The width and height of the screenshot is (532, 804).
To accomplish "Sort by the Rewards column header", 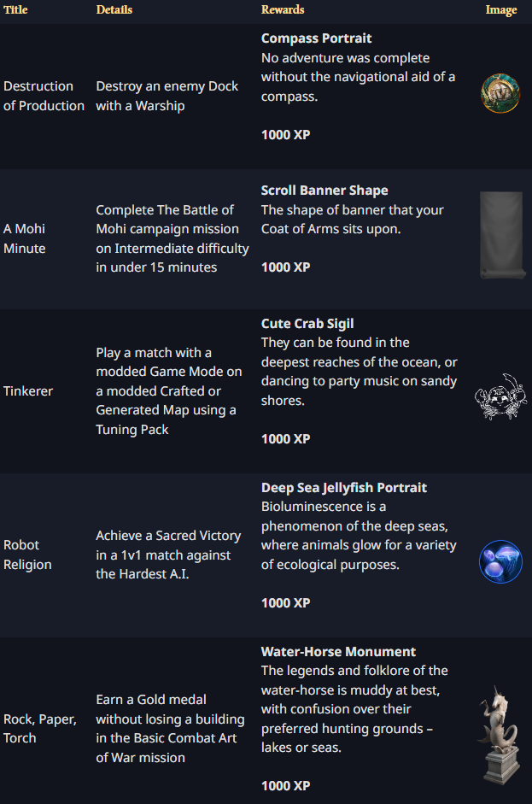I will click(x=283, y=10).
